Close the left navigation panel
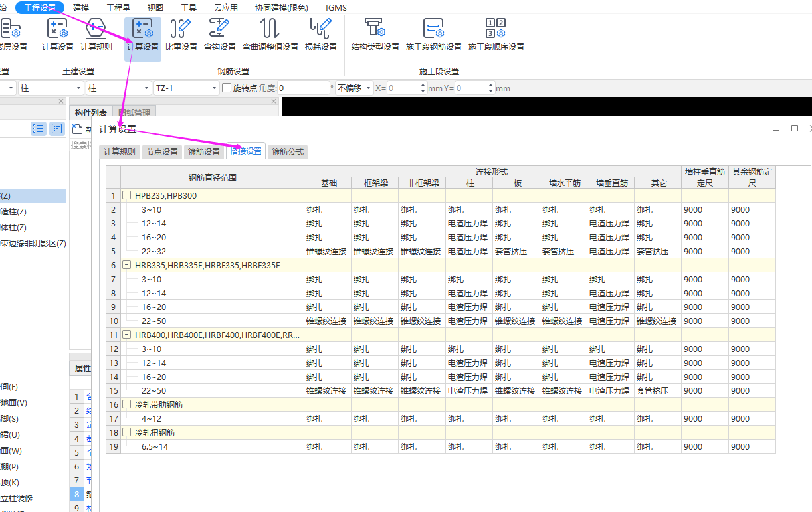The image size is (812, 512). tap(61, 102)
